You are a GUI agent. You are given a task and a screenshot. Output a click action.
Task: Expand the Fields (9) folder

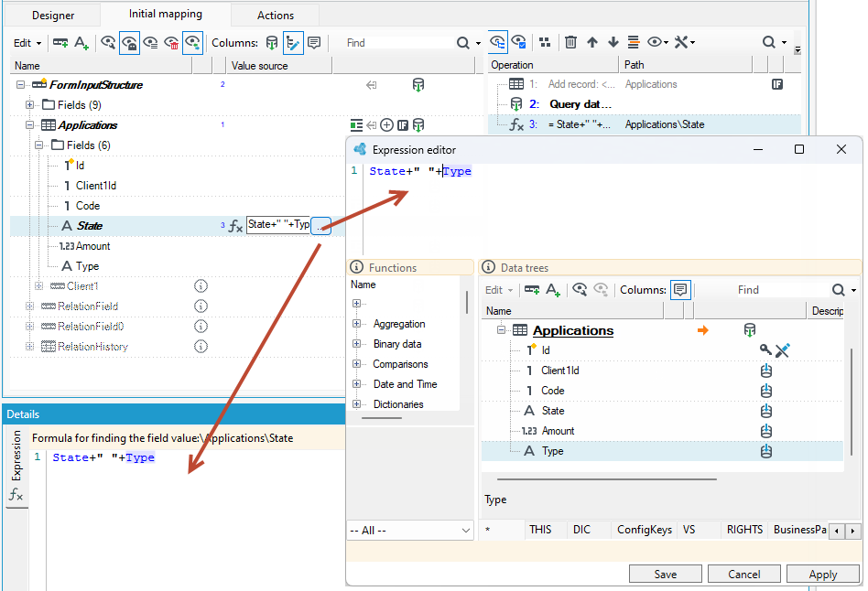tap(29, 104)
